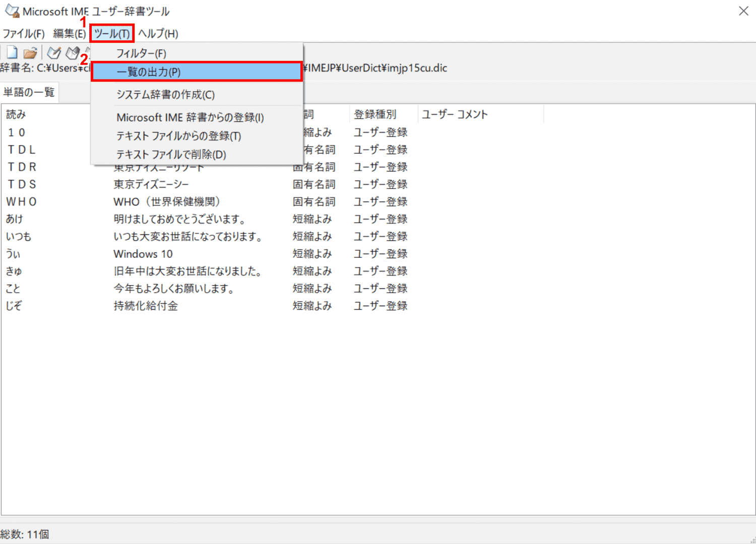Select the ＷＨＯ reading cell
Viewport: 756px width, 544px height.
pyautogui.click(x=22, y=201)
